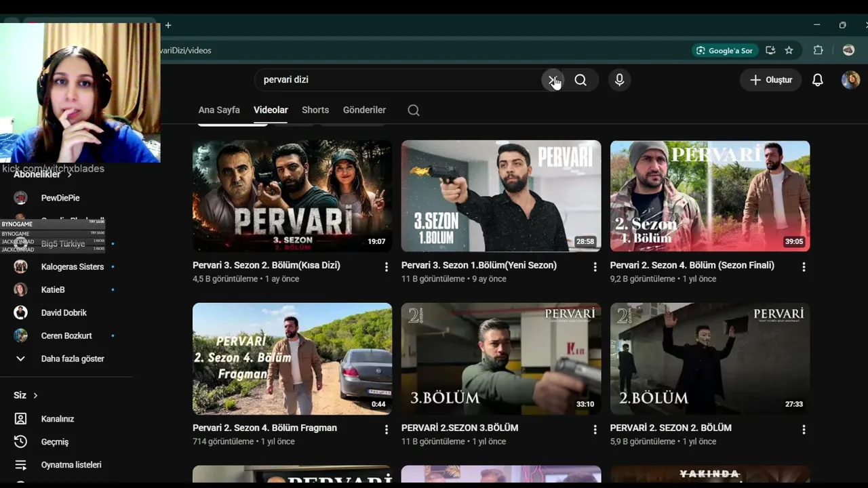Go to the Gönderiler tab

coord(364,110)
